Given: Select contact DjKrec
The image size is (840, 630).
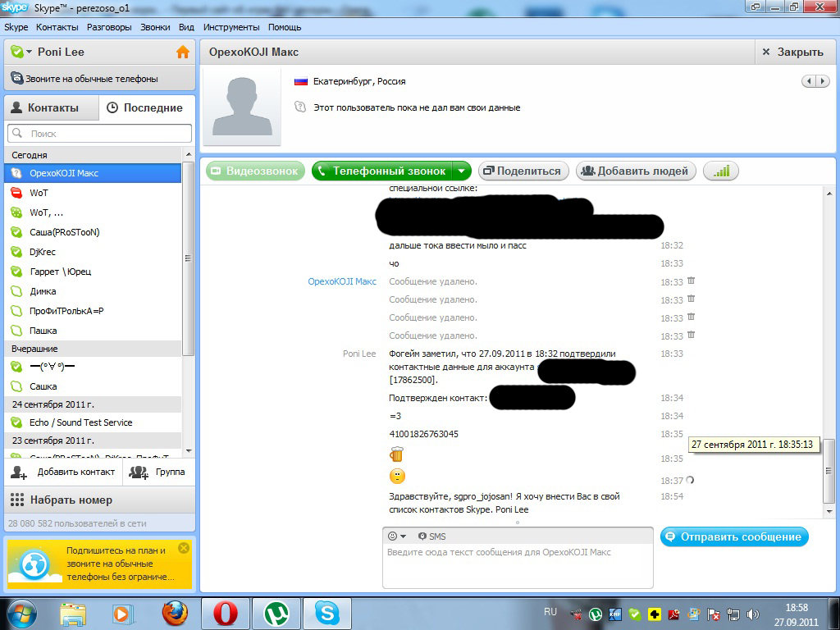Looking at the screenshot, I should click(x=93, y=252).
